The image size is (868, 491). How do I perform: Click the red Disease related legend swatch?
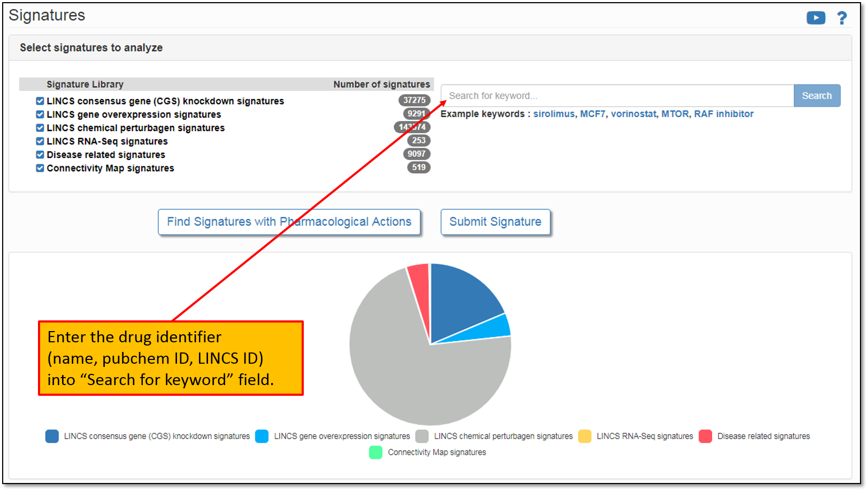[x=705, y=436]
